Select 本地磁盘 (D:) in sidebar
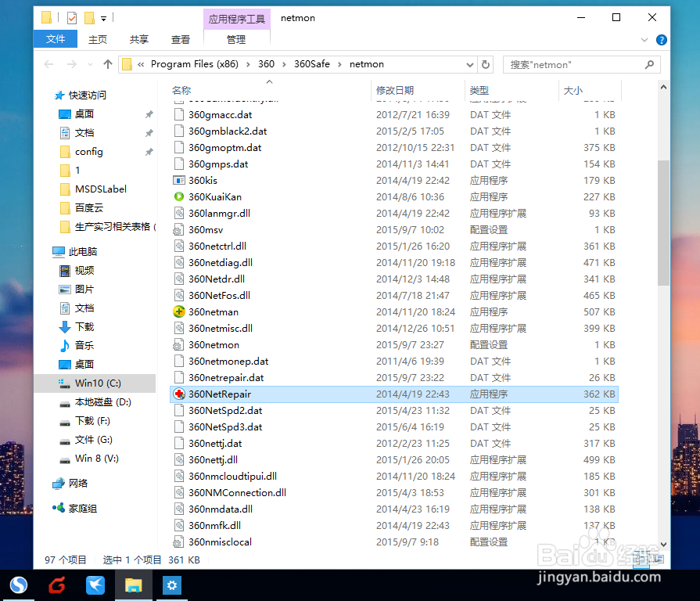The height and width of the screenshot is (601, 700). pos(102,402)
